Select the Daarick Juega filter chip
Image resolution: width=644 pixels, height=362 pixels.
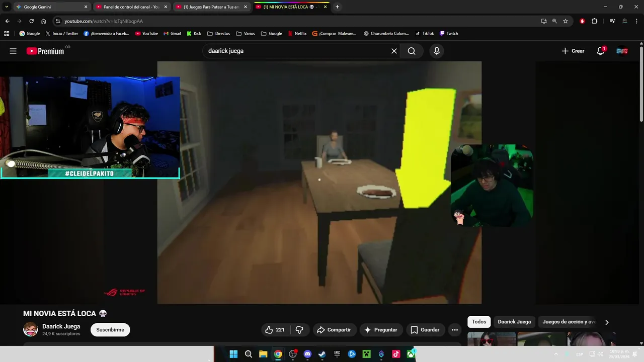514,322
